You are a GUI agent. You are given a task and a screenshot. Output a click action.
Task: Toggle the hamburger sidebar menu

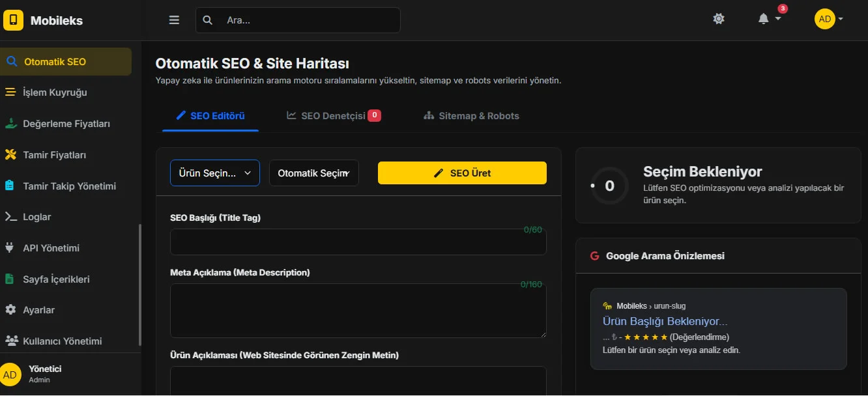coord(174,20)
